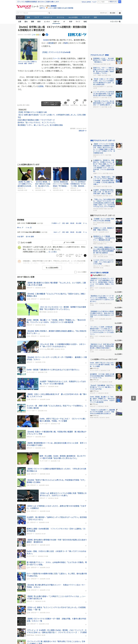138x644 pixels.
Task: Open the エキスパート tab
Action: [48, 17]
